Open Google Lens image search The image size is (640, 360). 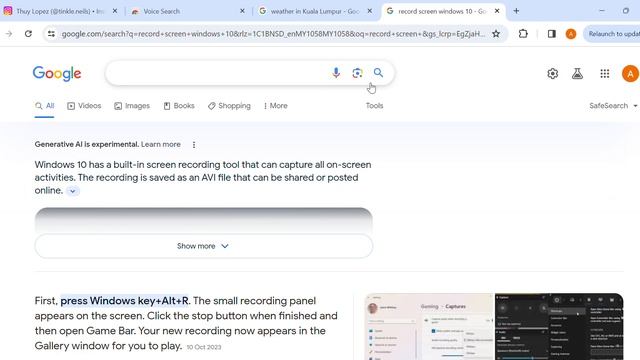[x=357, y=73]
